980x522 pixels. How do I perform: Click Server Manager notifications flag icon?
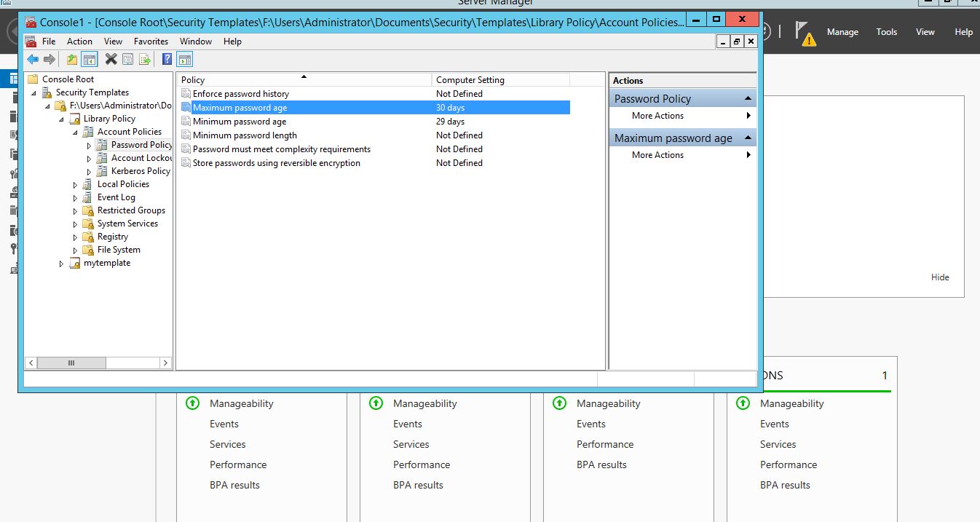[803, 32]
